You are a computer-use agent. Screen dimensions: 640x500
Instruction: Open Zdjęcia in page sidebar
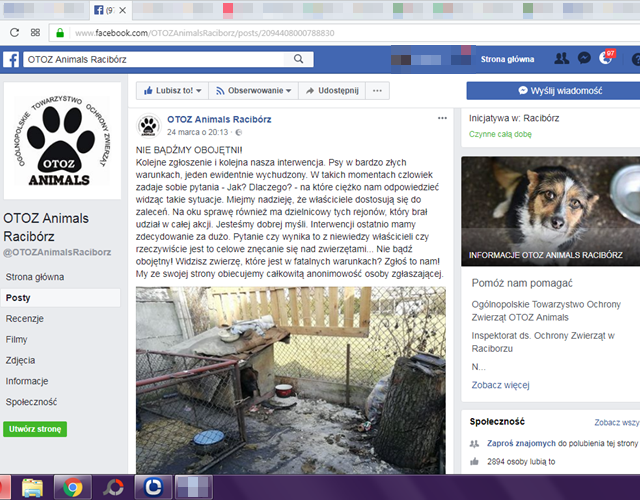click(x=20, y=360)
